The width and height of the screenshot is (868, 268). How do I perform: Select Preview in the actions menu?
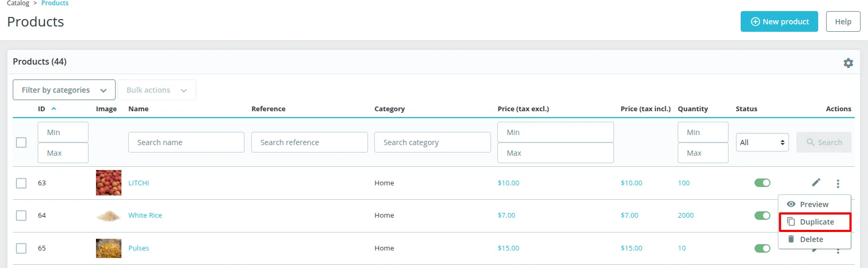(813, 204)
